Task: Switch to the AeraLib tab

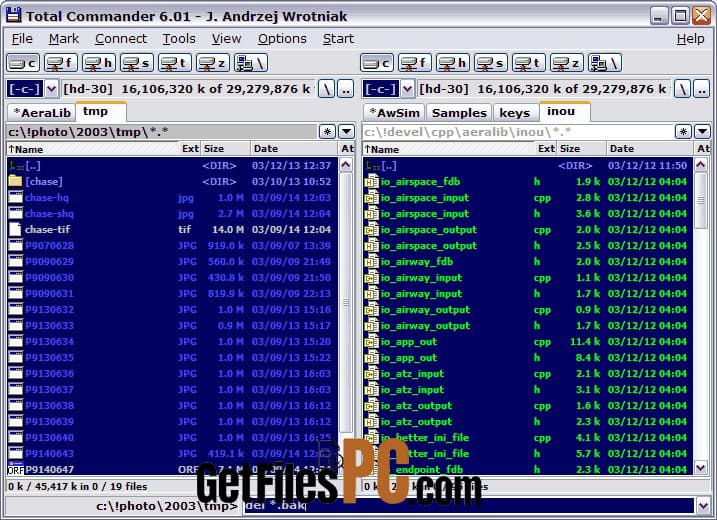Action: click(x=42, y=113)
